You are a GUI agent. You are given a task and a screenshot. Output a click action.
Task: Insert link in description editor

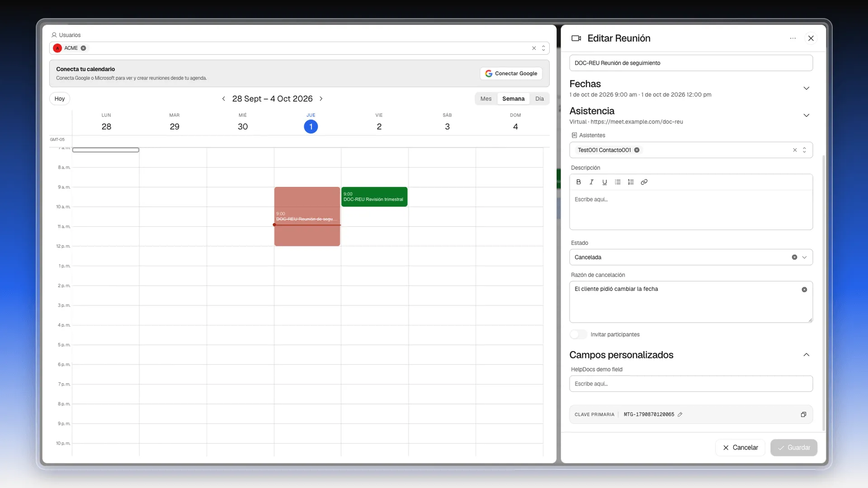coord(644,182)
